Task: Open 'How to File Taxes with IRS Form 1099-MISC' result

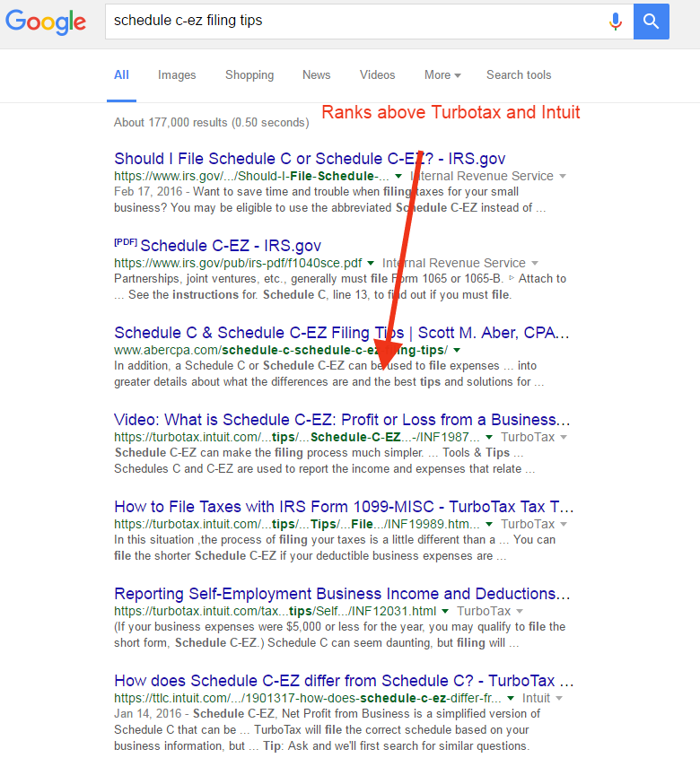Action: (344, 507)
